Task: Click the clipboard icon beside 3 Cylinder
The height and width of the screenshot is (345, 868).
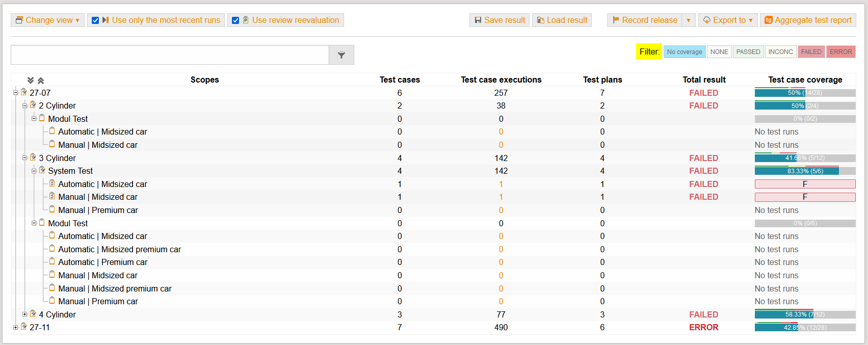Action: (33, 157)
